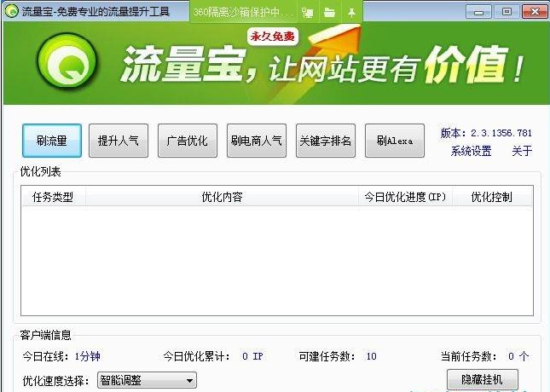Click the 隐藏挂机 button
This screenshot has height=392, width=550.
click(x=483, y=379)
